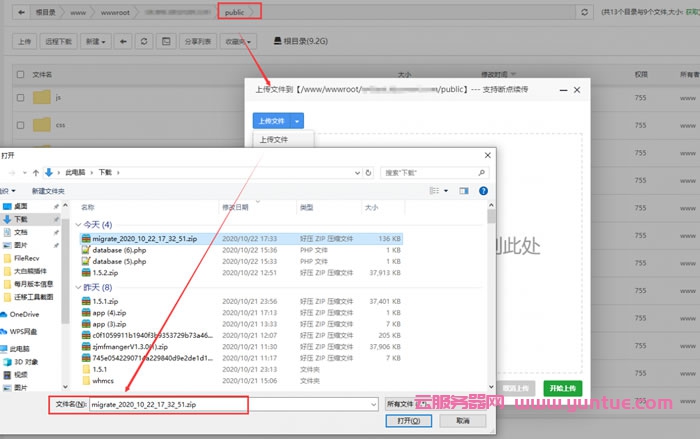Select the OneDrive item in sidebar
This screenshot has width=700, height=439.
point(25,314)
